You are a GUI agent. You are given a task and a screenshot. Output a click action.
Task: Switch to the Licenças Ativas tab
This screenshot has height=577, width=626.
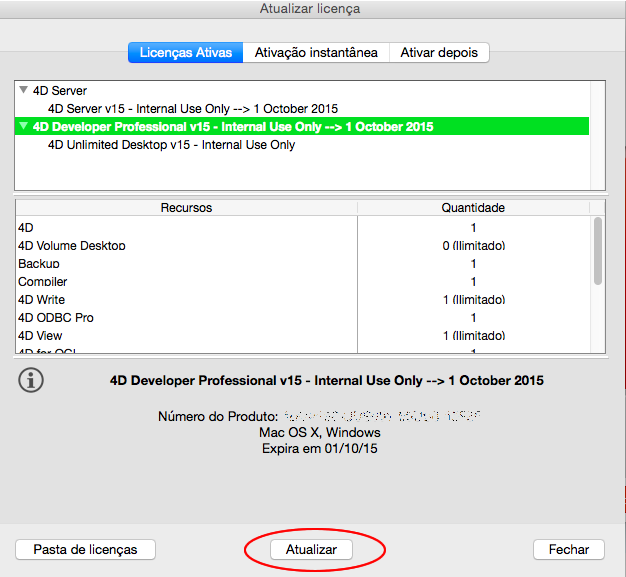pyautogui.click(x=186, y=53)
